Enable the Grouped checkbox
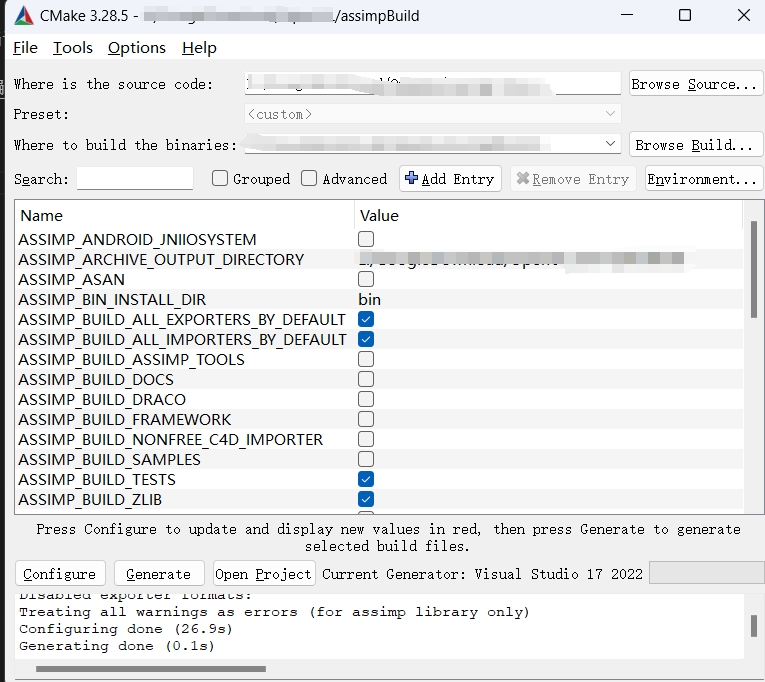 (x=220, y=179)
